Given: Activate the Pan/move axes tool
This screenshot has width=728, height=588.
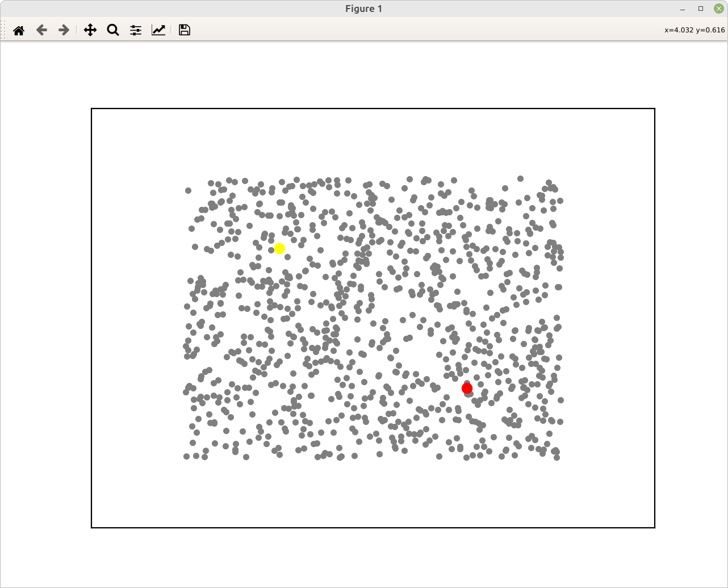Looking at the screenshot, I should 90,30.
